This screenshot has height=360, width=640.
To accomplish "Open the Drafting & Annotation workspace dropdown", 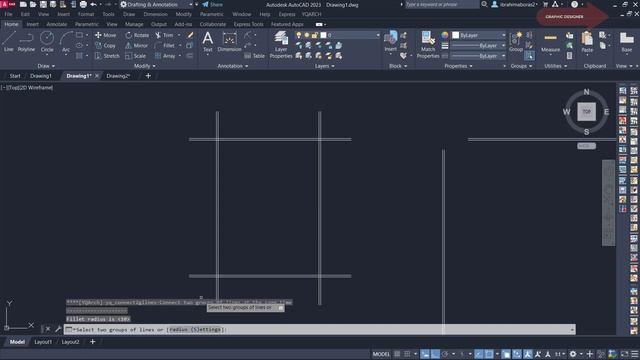I will [156, 4].
